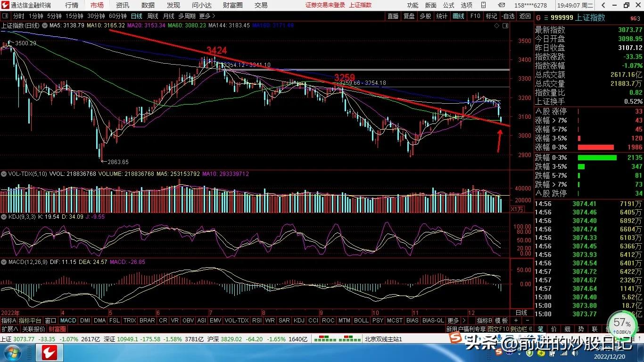This screenshot has width=644, height=362.
Task: Expand the 上证指数(日线) indicator dropdown arrow
Action: (44, 25)
